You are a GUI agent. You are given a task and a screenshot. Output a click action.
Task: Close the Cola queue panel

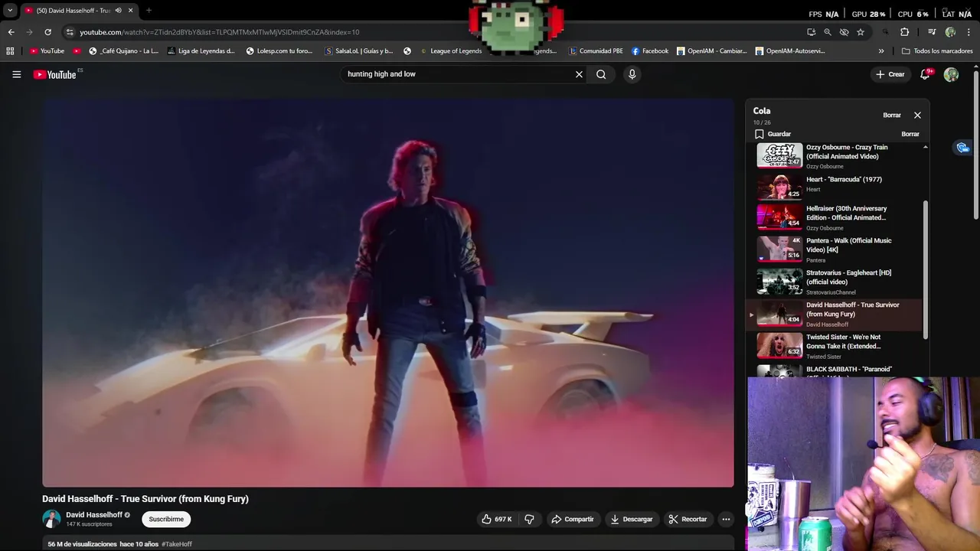point(917,115)
